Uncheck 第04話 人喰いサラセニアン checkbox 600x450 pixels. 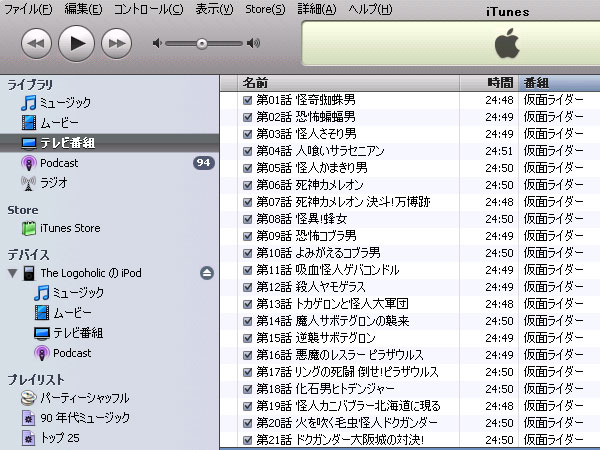(x=248, y=151)
